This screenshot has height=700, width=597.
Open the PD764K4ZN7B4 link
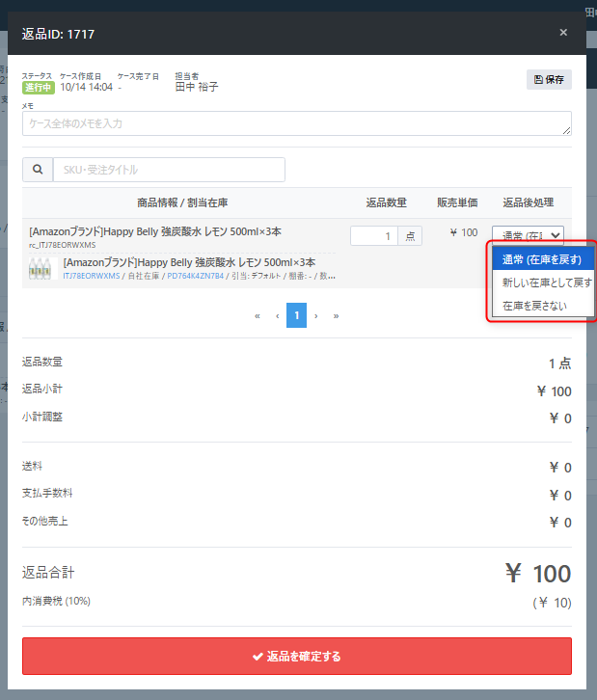coord(195,276)
